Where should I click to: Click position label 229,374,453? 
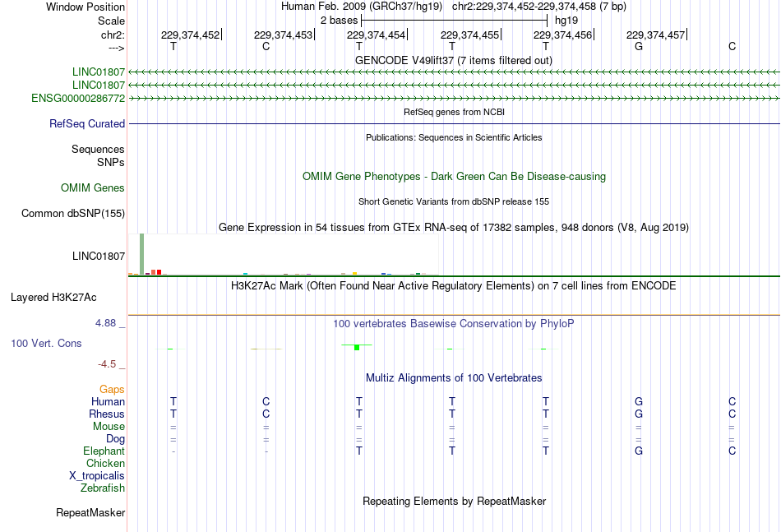point(283,35)
